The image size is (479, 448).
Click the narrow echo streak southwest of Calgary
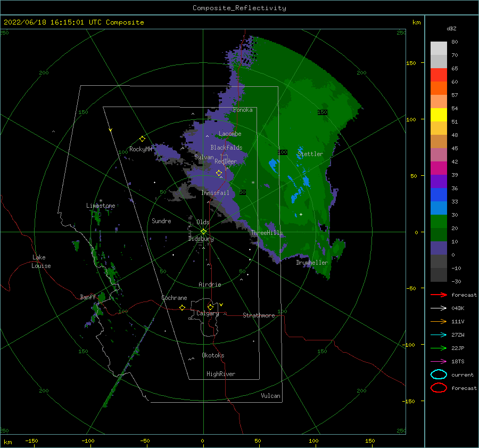click(129, 363)
